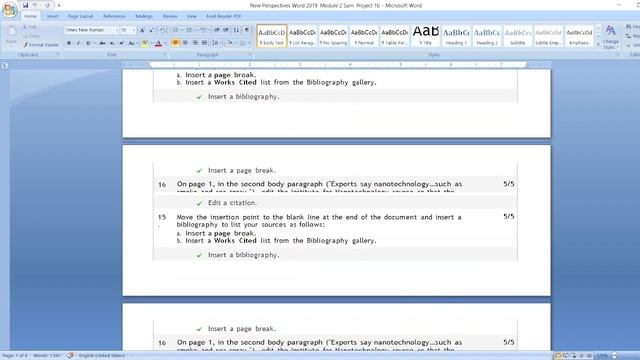Apply the Heading 1 style

(x=456, y=36)
